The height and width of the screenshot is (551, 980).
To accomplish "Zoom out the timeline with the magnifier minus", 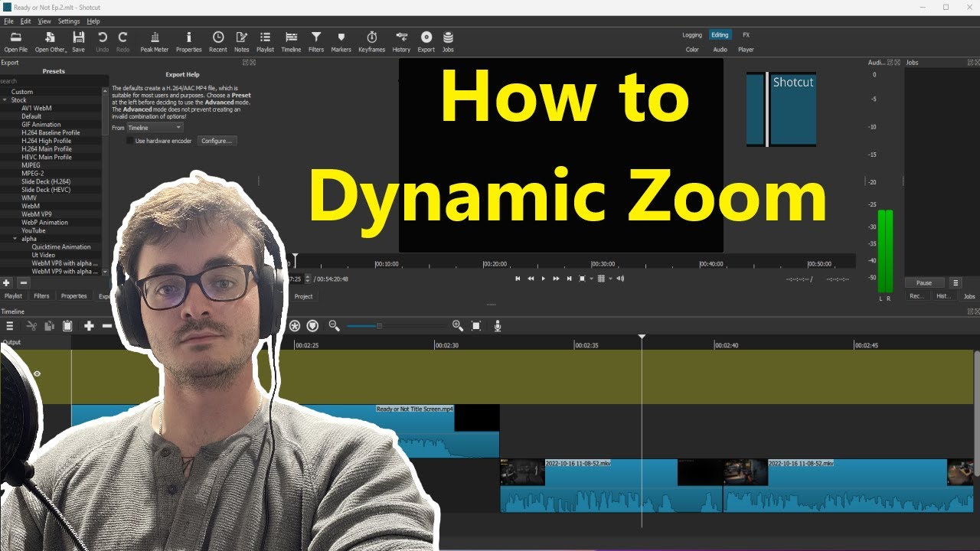I will 334,326.
